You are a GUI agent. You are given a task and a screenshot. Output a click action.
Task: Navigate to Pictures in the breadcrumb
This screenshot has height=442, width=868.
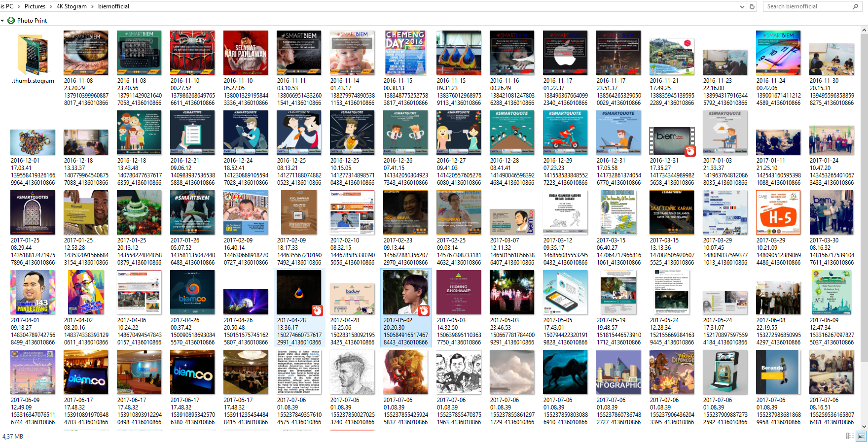point(35,6)
